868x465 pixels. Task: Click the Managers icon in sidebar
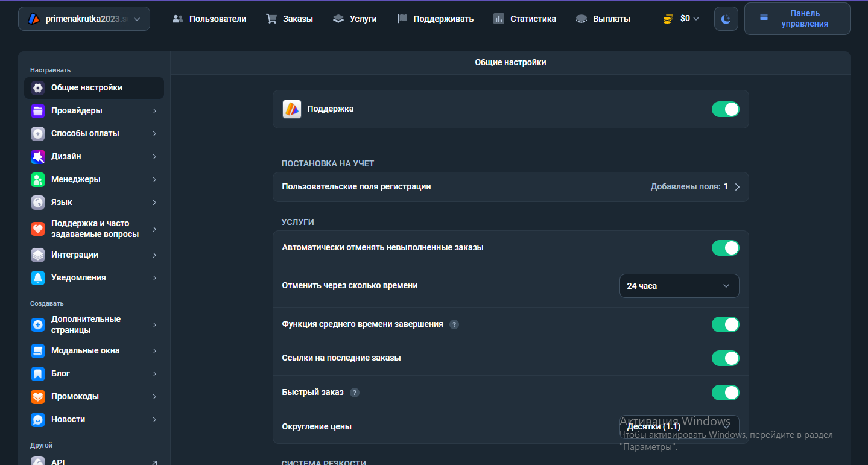(x=38, y=179)
